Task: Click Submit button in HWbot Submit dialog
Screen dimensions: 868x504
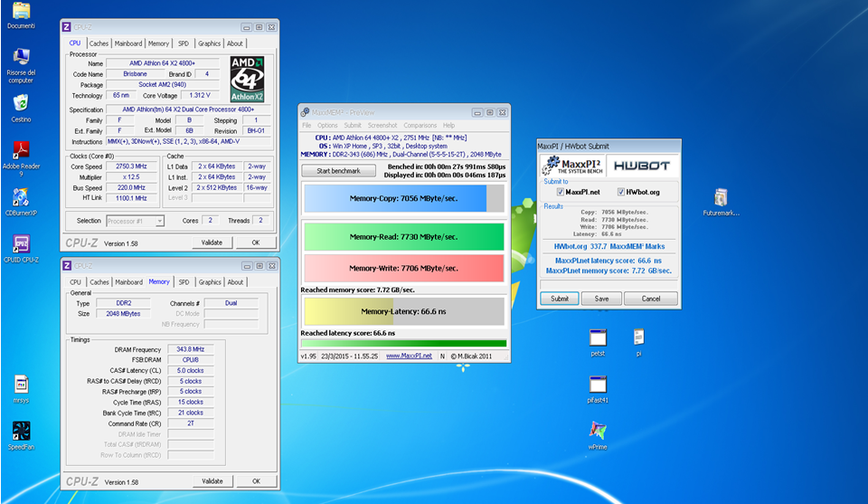Action: point(560,299)
